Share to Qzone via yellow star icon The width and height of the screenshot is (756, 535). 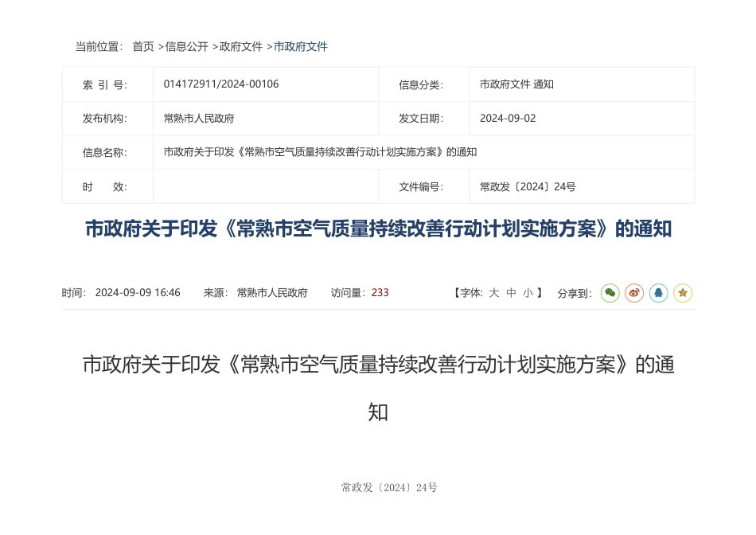coord(683,293)
